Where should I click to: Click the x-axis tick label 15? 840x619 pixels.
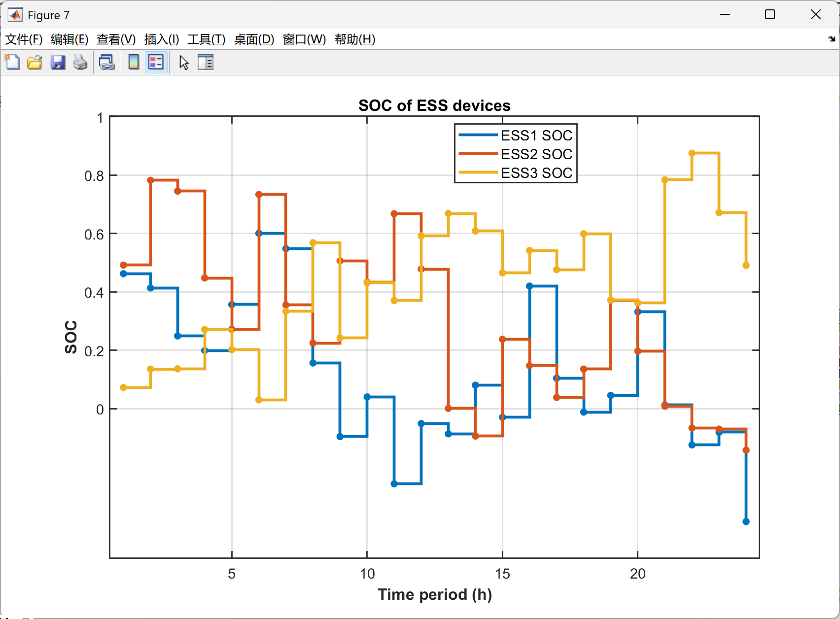click(x=502, y=574)
